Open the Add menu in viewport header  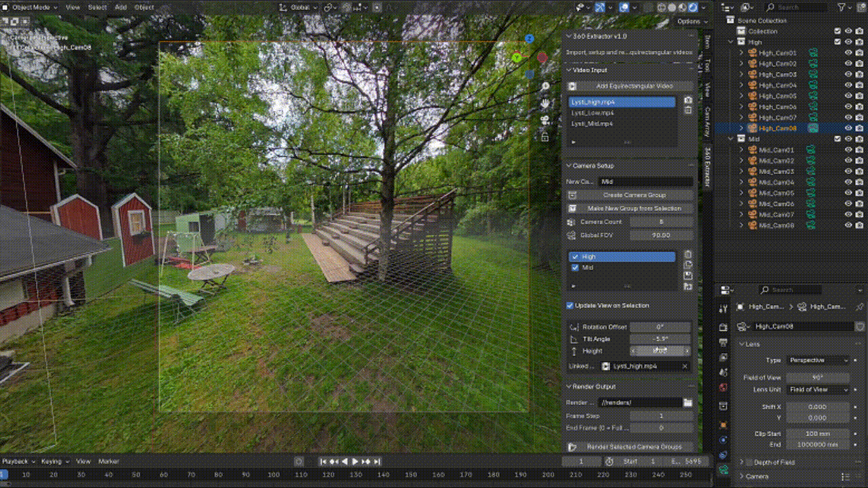tap(121, 7)
